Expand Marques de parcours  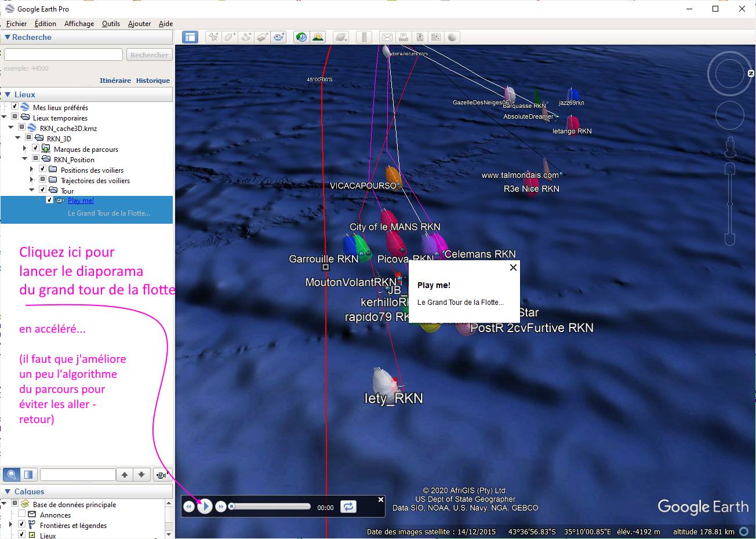pos(25,148)
